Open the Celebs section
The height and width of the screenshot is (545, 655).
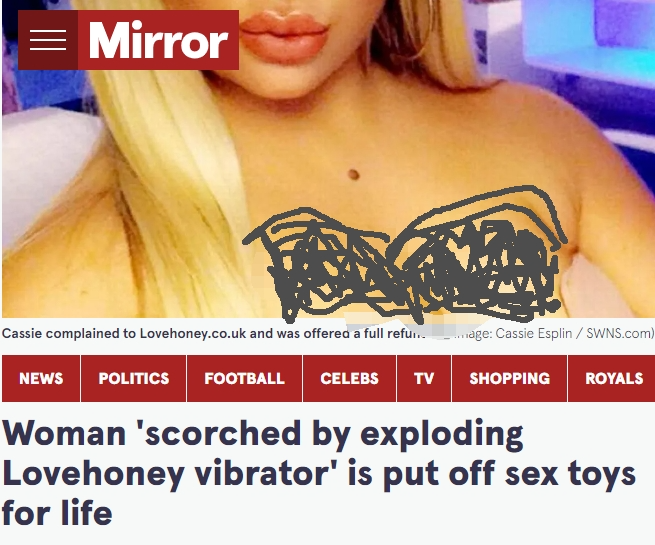(x=349, y=378)
